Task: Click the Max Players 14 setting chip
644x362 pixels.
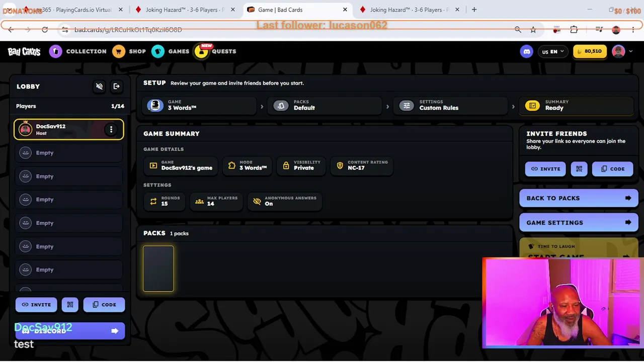Action: pyautogui.click(x=216, y=201)
